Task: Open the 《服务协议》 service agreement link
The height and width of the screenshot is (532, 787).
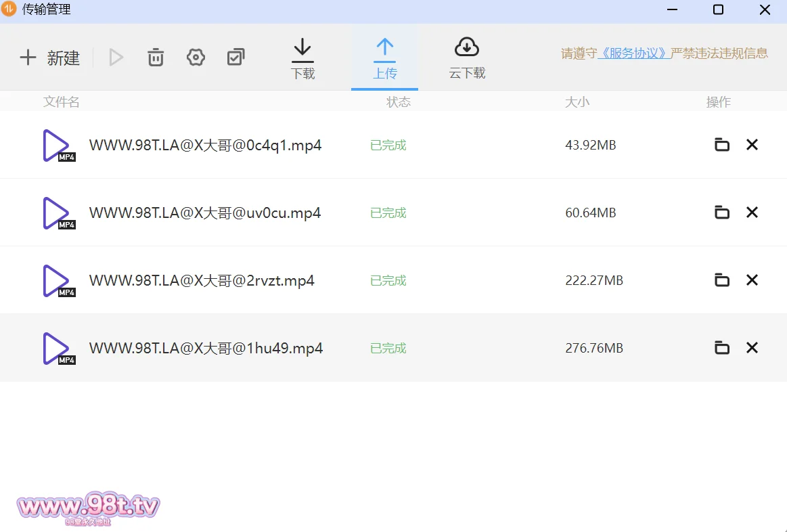Action: pyautogui.click(x=634, y=53)
